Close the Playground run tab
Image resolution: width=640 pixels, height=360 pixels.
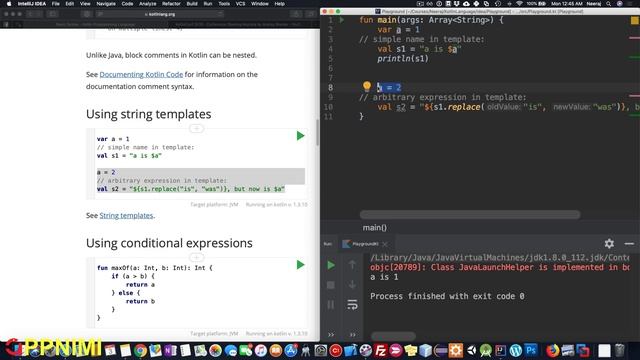tap(385, 244)
